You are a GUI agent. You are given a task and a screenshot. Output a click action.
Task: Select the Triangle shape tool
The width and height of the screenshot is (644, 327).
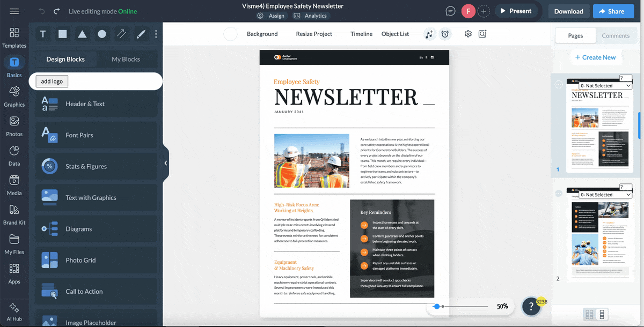pos(82,34)
